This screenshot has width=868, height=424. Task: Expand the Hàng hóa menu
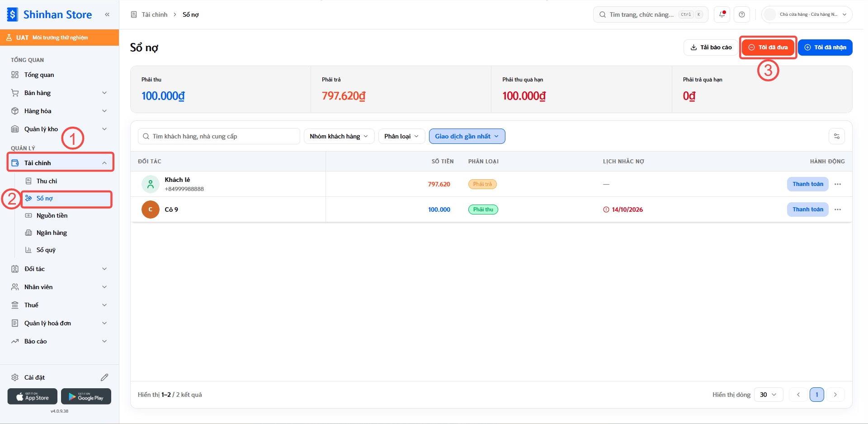(60, 111)
